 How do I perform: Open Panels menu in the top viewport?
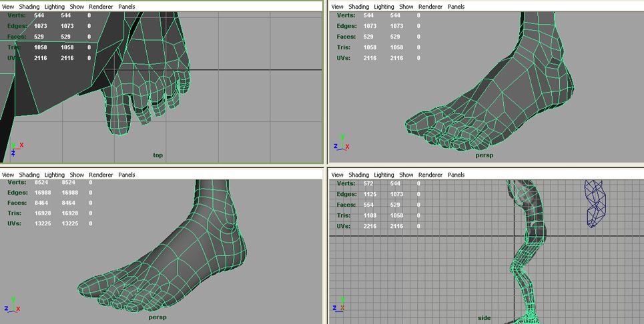tap(127, 7)
